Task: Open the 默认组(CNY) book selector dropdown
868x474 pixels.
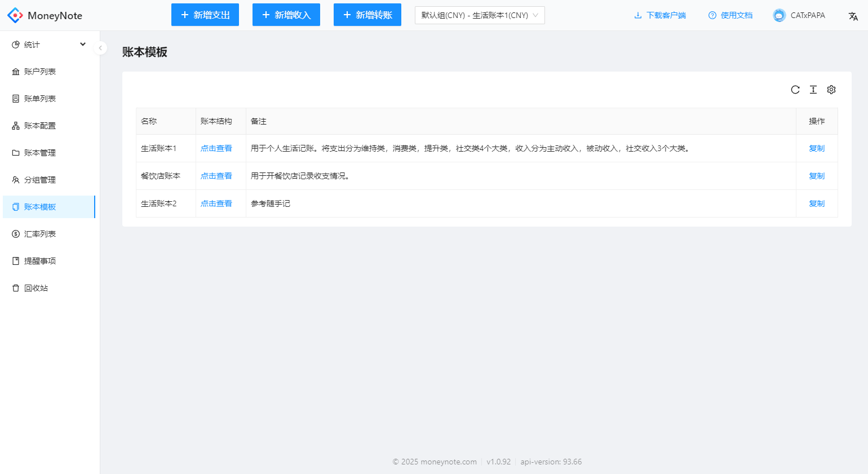Action: (480, 15)
